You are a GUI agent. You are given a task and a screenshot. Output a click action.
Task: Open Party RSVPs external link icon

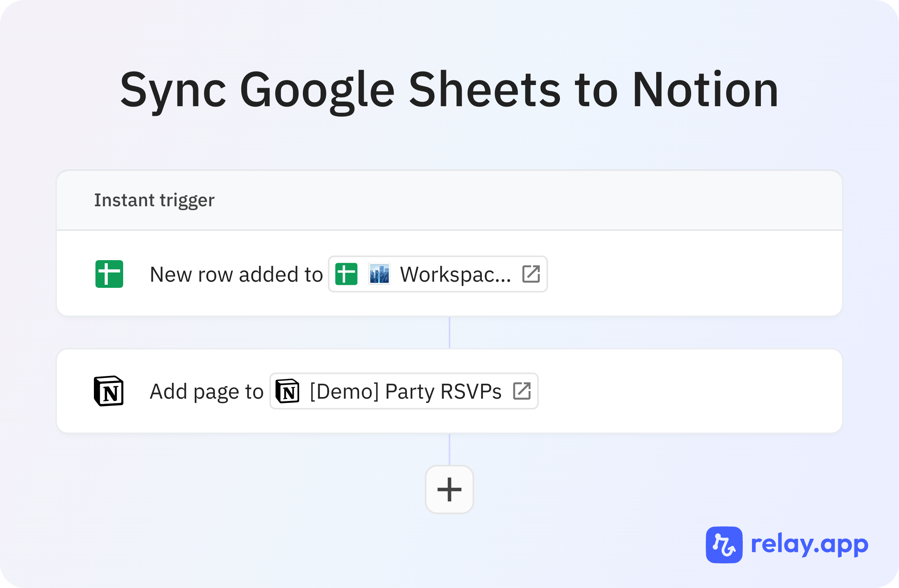(x=522, y=391)
